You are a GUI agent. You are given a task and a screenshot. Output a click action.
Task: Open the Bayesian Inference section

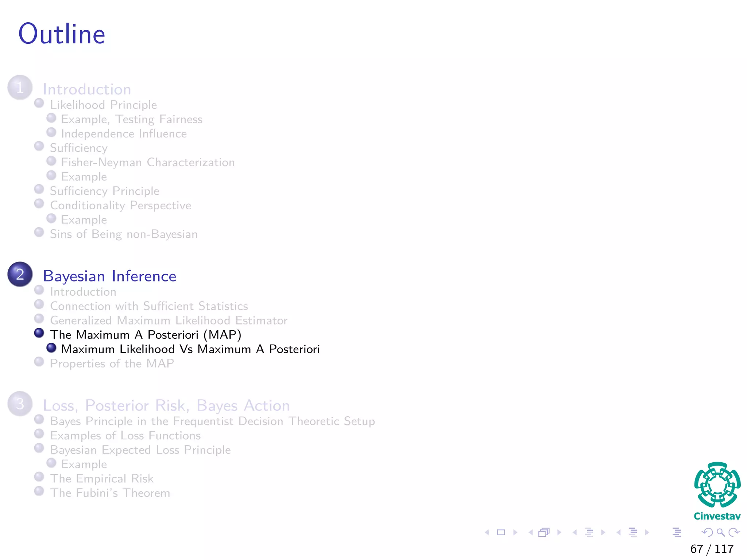click(x=109, y=276)
